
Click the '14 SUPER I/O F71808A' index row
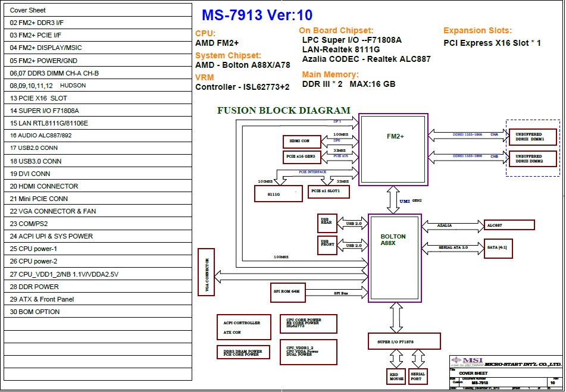click(x=98, y=111)
